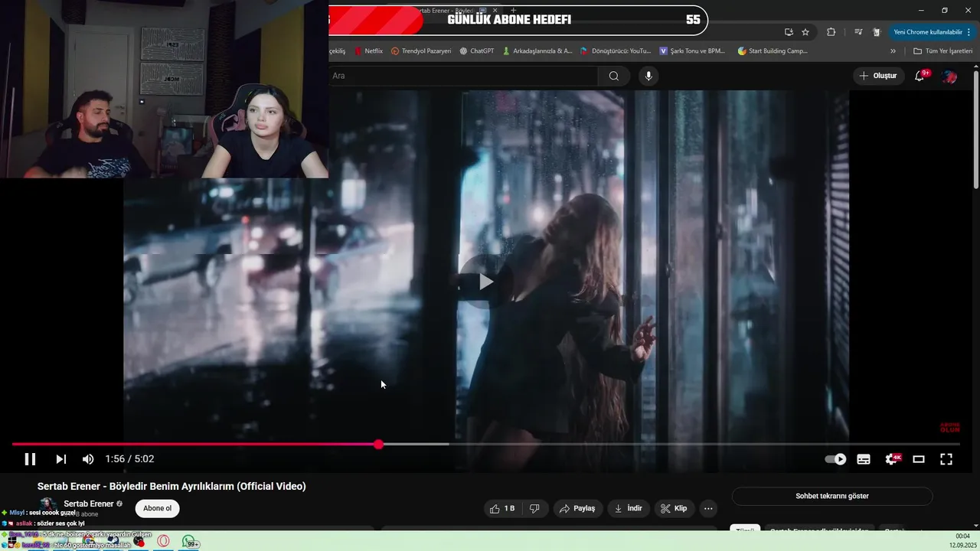Skip to the next video
Image resolution: width=980 pixels, height=551 pixels.
click(x=60, y=459)
